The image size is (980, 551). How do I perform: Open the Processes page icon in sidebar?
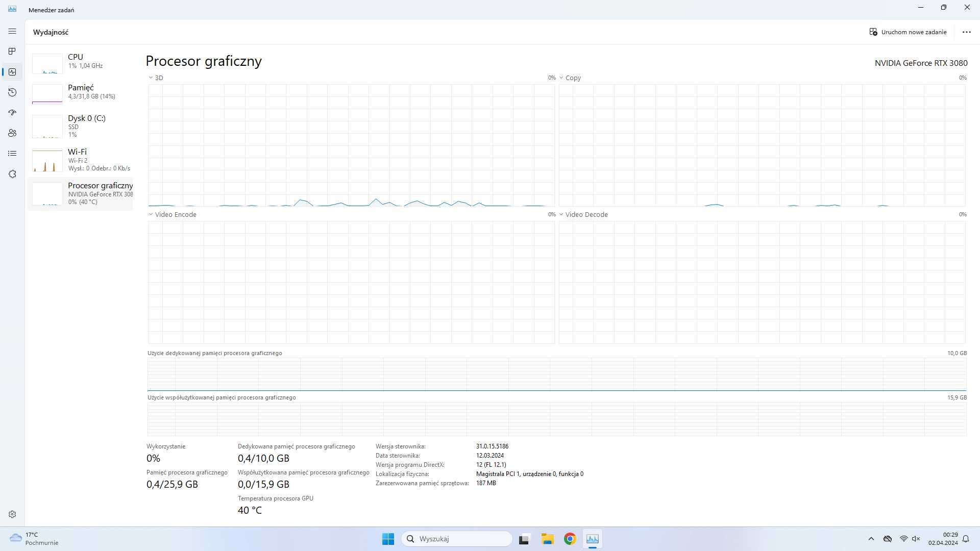pyautogui.click(x=12, y=52)
